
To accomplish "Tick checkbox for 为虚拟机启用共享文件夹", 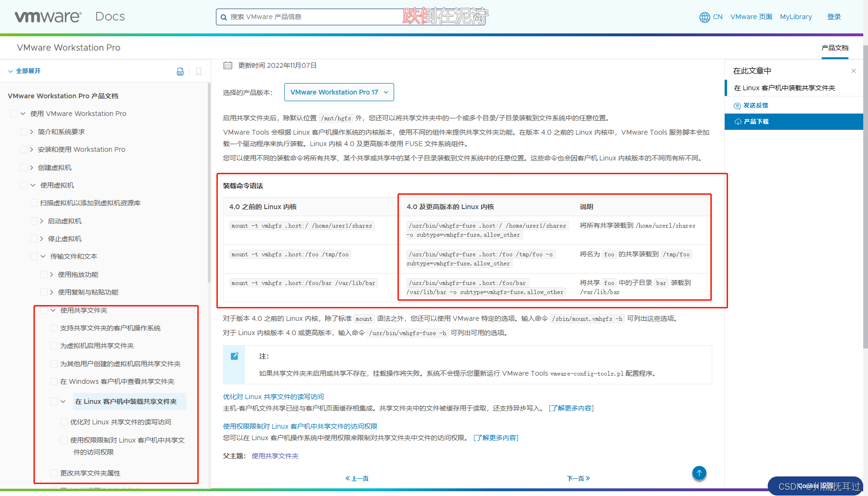I will pos(54,346).
